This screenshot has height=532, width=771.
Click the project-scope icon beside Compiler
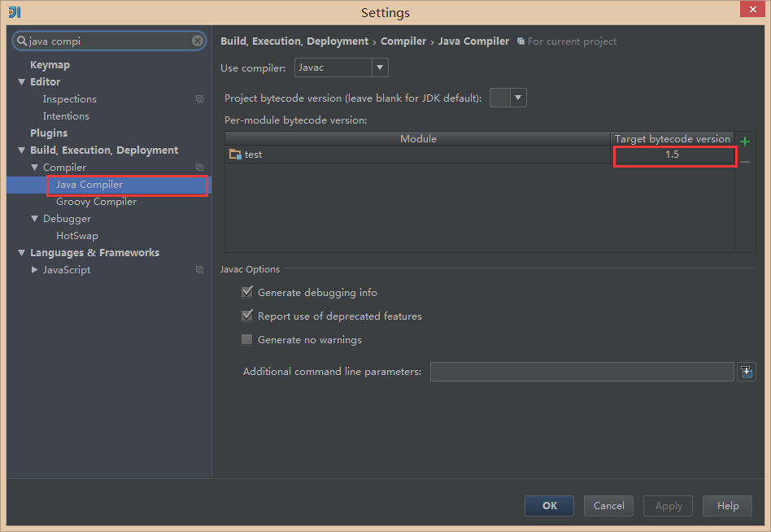point(199,168)
